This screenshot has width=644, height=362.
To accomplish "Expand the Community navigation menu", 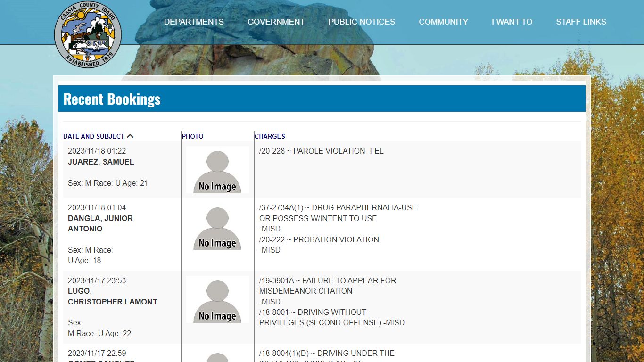I will pyautogui.click(x=443, y=22).
